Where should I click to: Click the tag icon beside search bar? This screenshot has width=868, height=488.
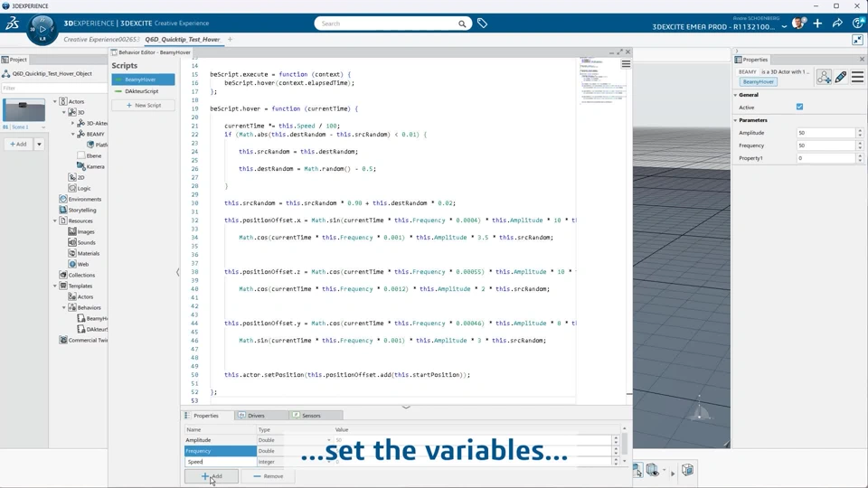point(483,23)
